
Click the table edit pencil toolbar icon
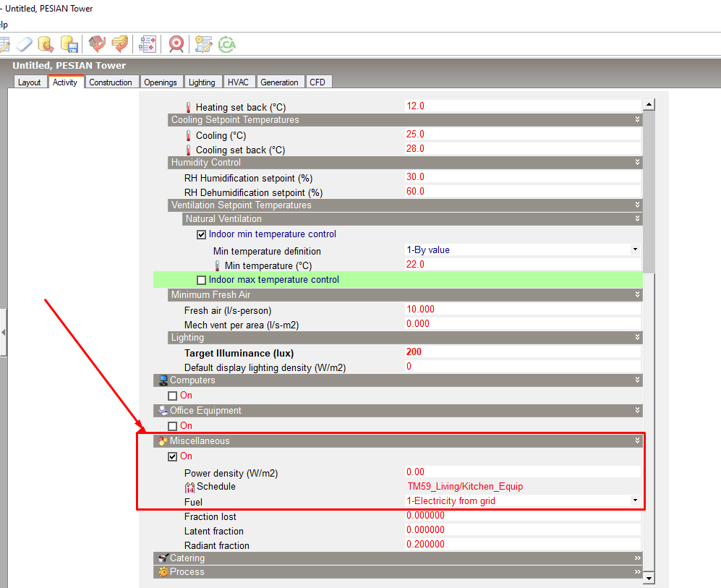coord(4,44)
